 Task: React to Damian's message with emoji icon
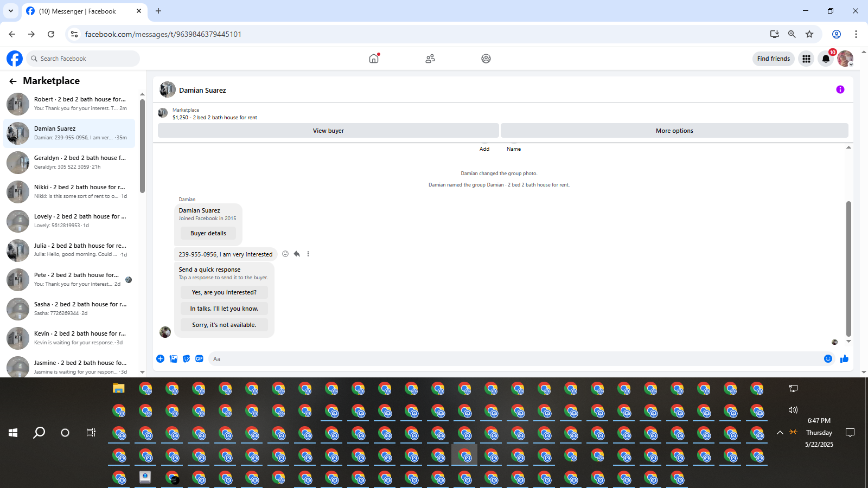point(285,254)
